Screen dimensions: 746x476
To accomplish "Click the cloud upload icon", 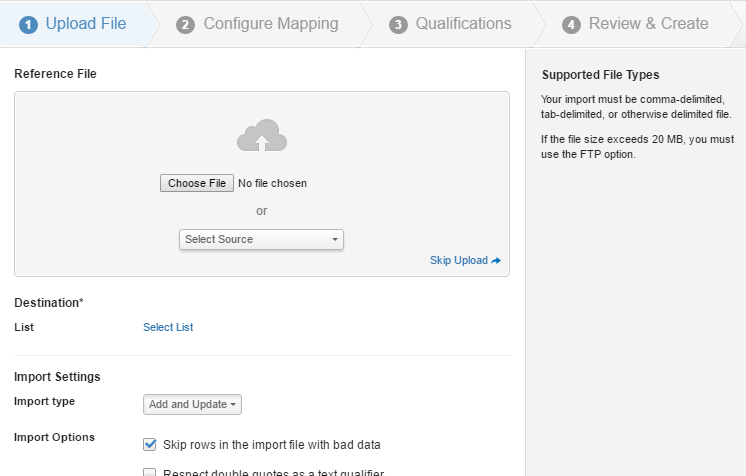I will coord(262,135).
